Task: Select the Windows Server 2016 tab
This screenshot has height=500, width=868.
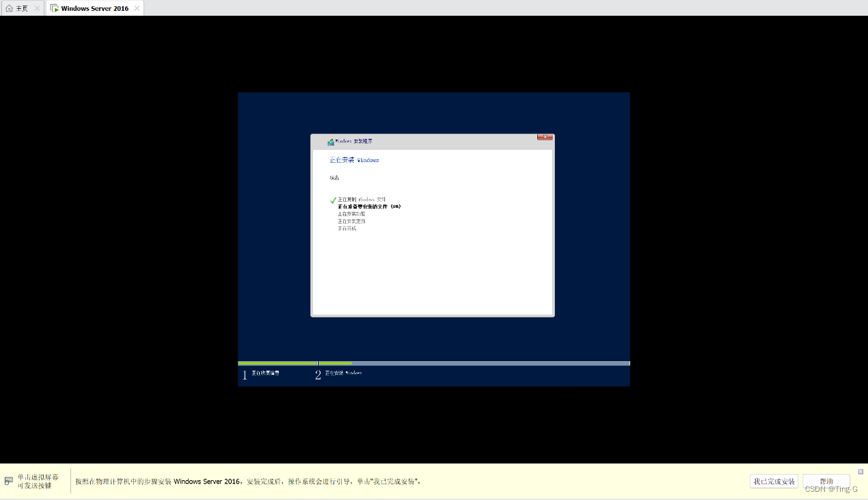Action: point(94,8)
